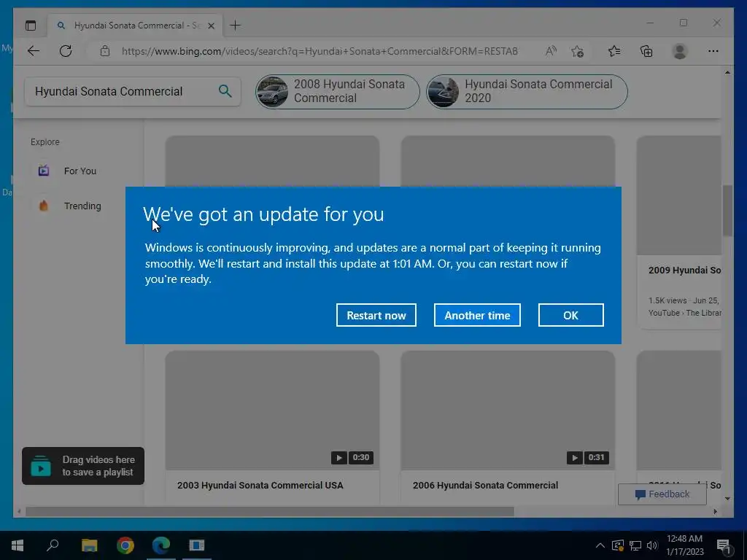View site information lock icon

[105, 51]
